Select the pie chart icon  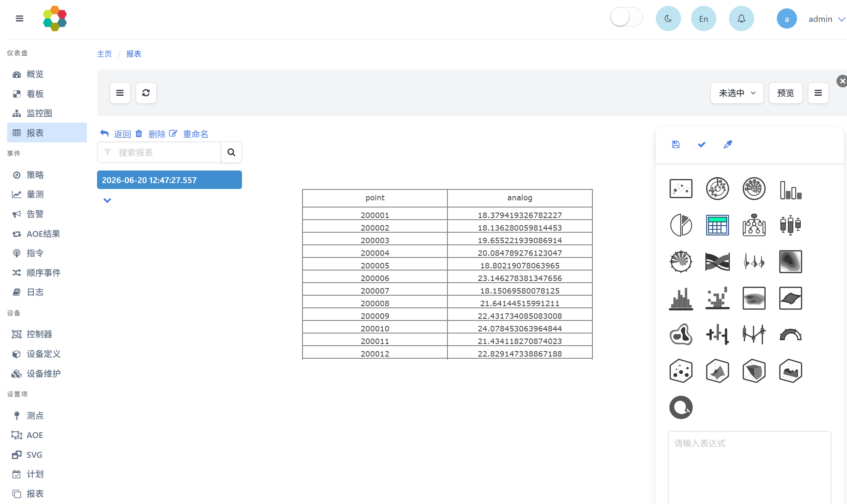pos(681,225)
